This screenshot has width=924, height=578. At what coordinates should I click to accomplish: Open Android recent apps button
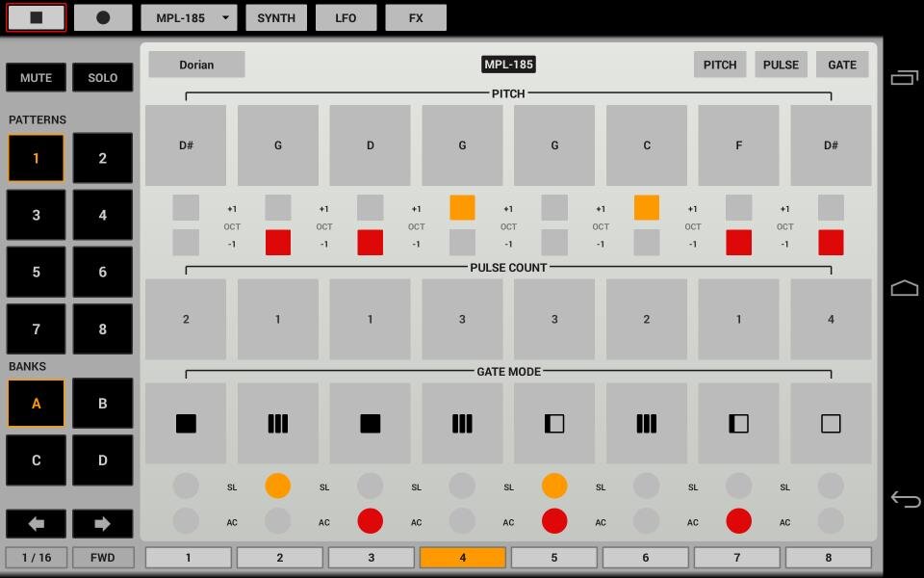pos(904,78)
